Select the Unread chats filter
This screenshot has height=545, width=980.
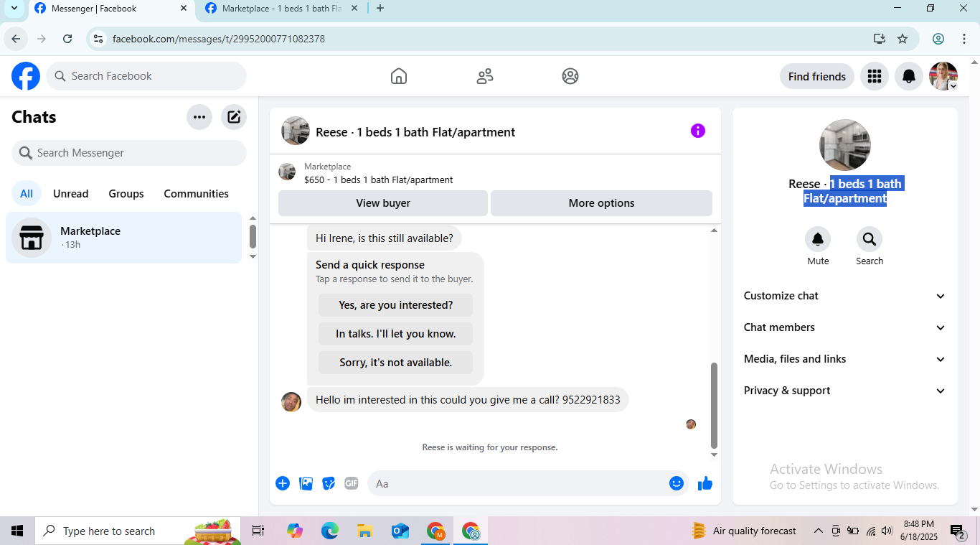point(71,194)
